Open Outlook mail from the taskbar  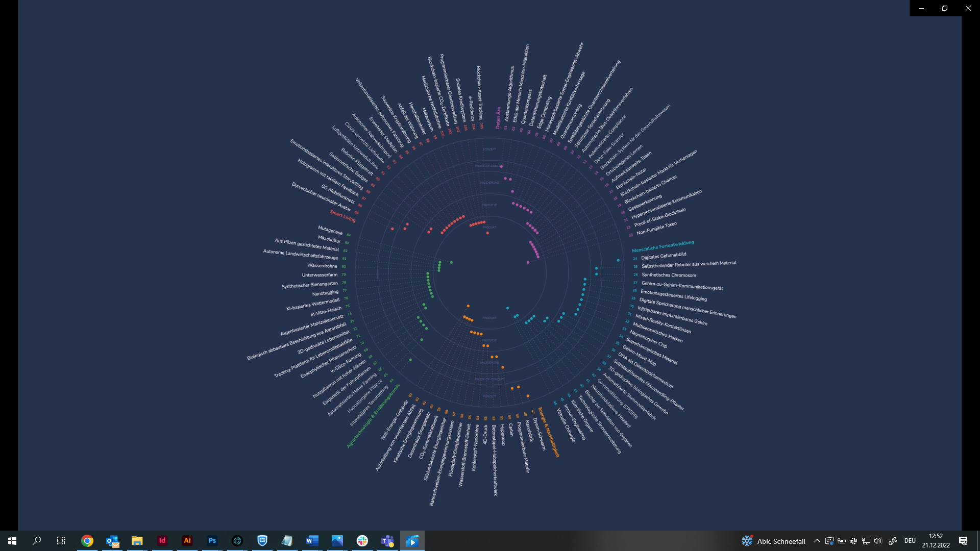(x=112, y=541)
